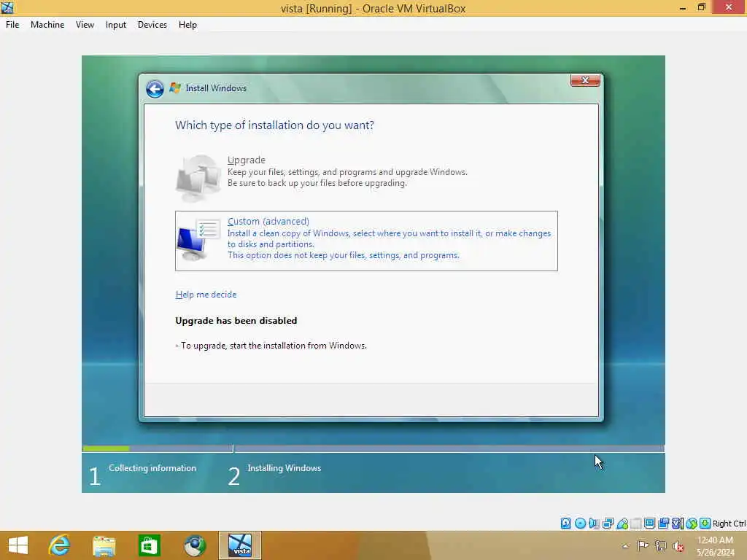The height and width of the screenshot is (560, 747).
Task: Click the VirtualBox logo in the title bar
Action: coord(7,7)
